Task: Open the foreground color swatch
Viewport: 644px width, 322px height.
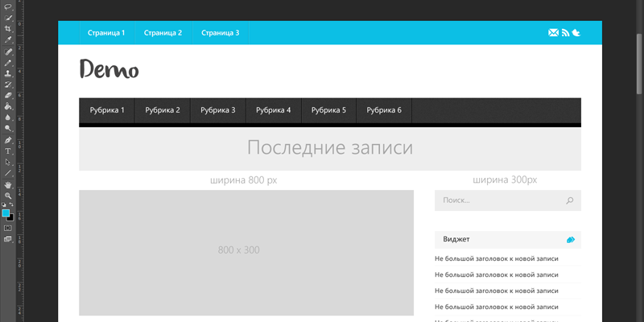Action: point(6,213)
